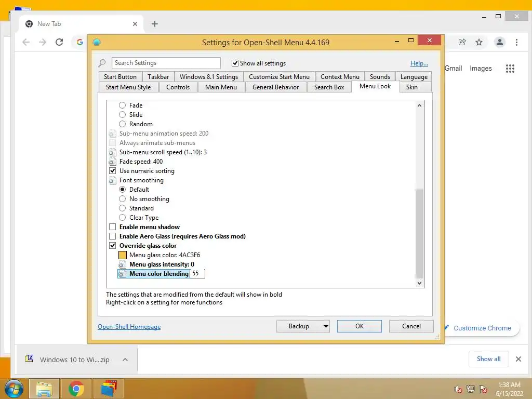Open File Explorer from the taskbar
Viewport: 532px width, 399px height.
point(44,389)
